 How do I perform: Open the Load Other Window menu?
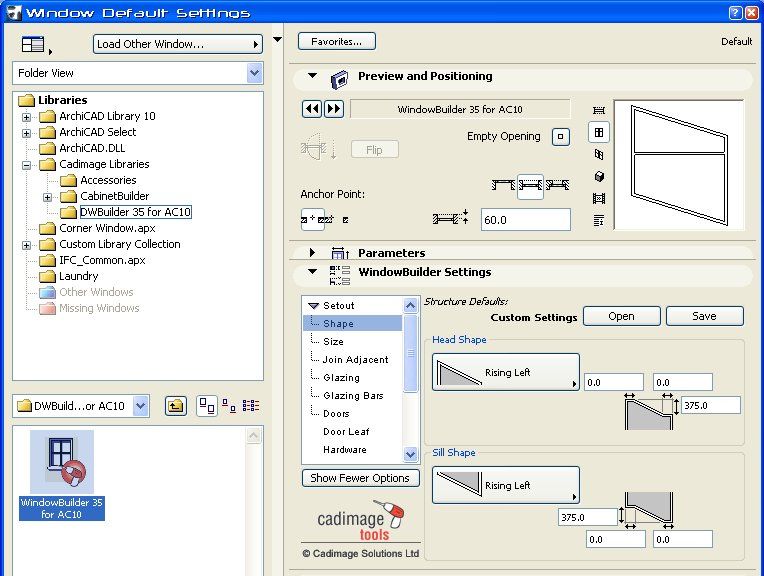178,44
